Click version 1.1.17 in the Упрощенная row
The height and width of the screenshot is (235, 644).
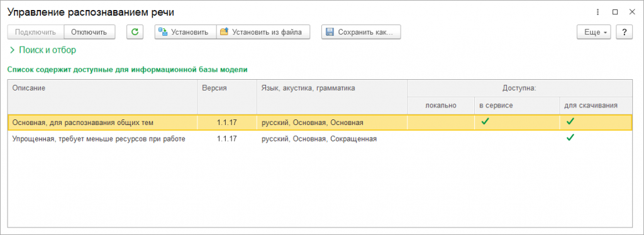227,139
